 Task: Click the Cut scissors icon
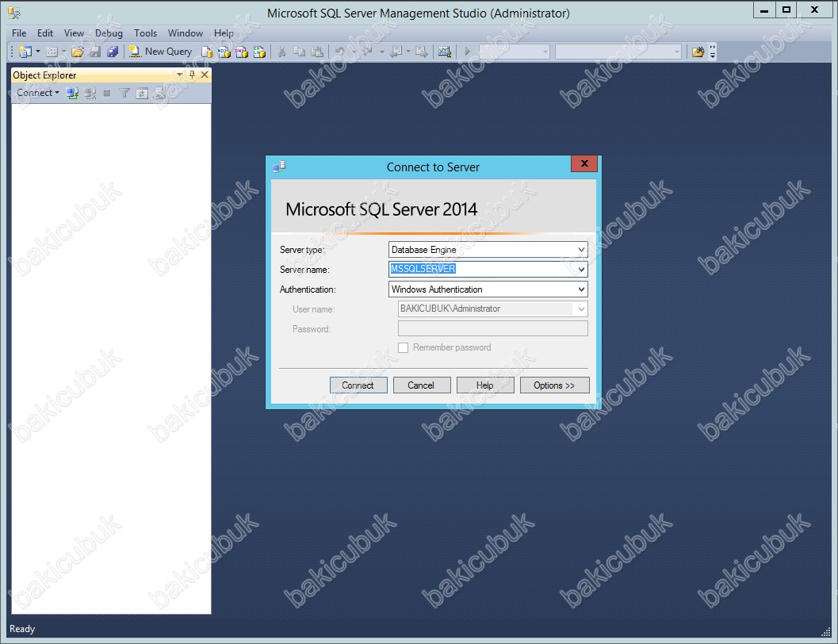pos(281,52)
